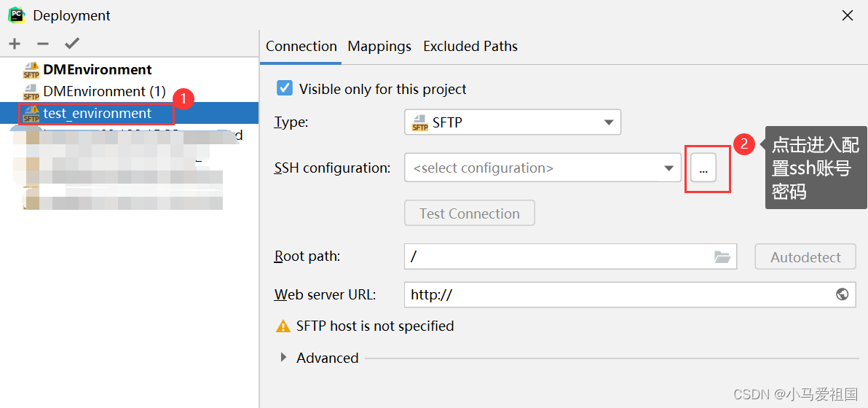Click the Test Connection button
This screenshot has width=868, height=408.
tap(470, 213)
